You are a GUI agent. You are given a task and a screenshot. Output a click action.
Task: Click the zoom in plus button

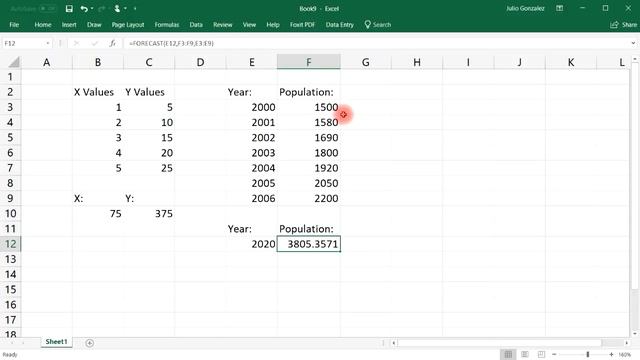(611, 354)
